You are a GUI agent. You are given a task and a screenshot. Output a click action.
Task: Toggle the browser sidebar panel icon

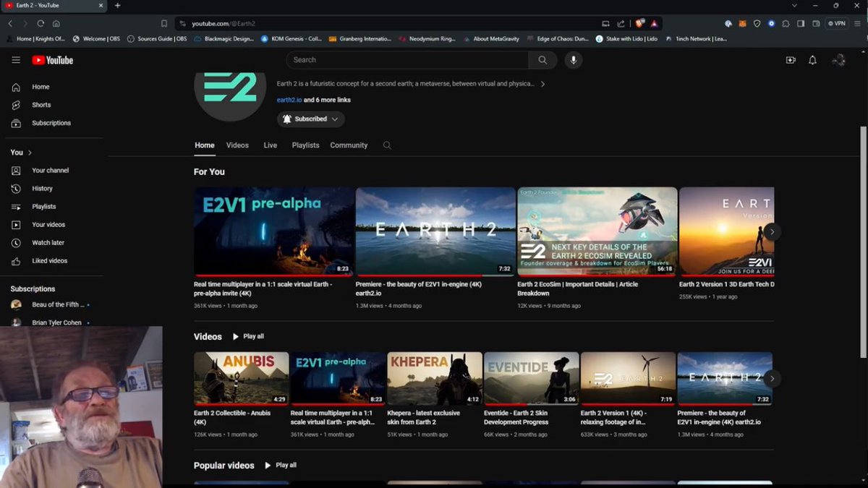(x=801, y=23)
